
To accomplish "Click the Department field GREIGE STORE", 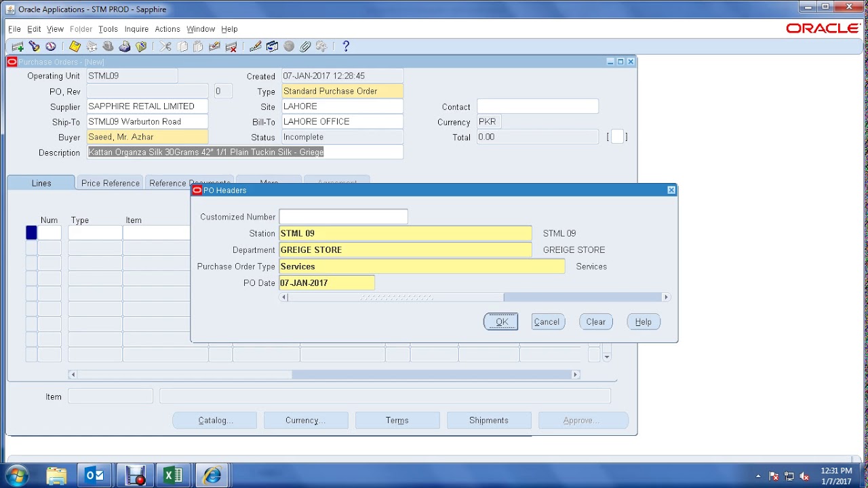I will pyautogui.click(x=406, y=250).
